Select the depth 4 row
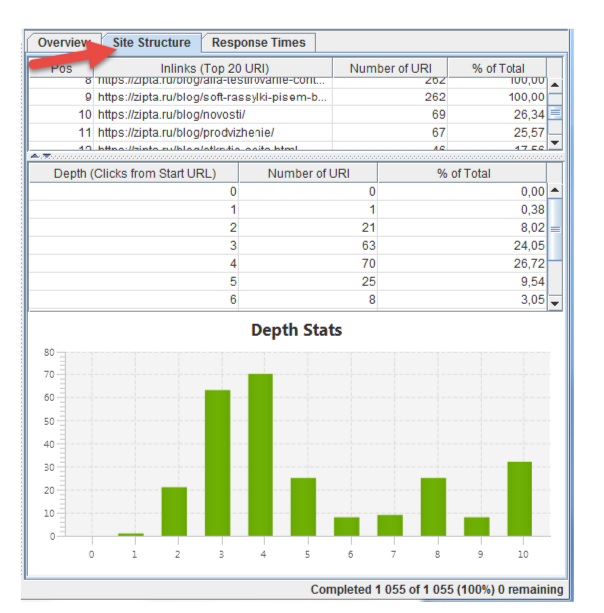604x613 pixels. (288, 263)
